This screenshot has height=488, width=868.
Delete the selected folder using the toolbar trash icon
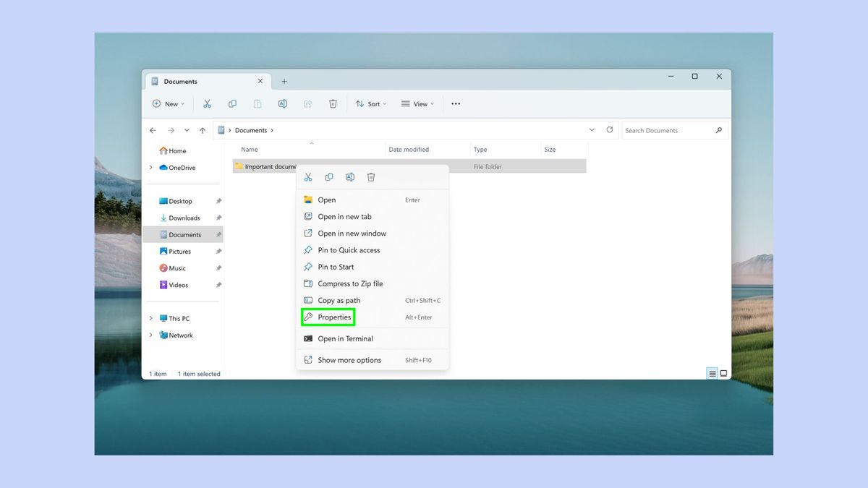[x=333, y=103]
